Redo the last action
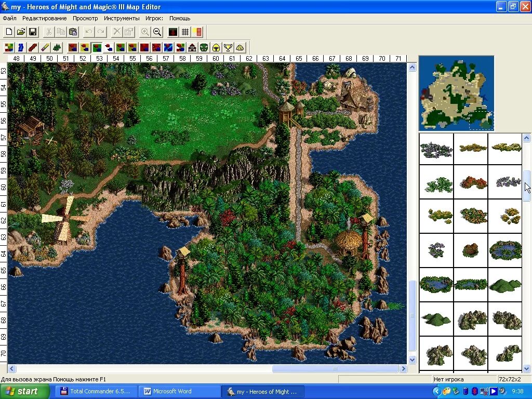 click(101, 32)
